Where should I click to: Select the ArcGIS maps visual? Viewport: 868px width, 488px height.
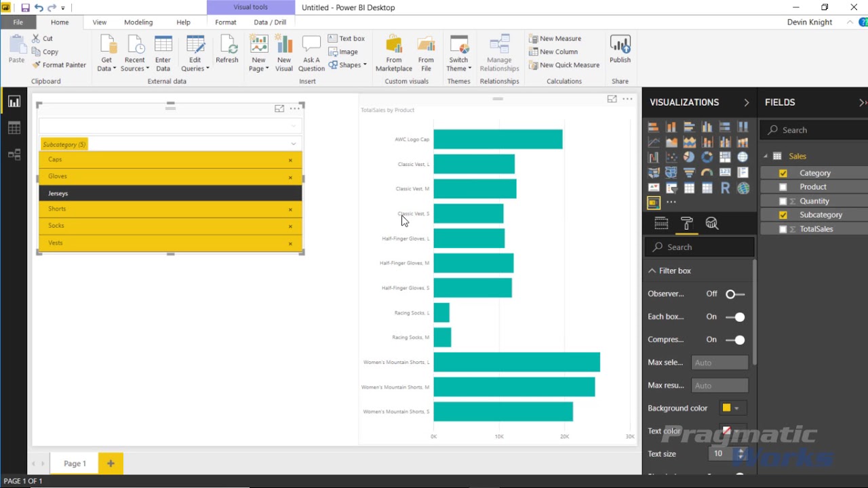click(743, 188)
